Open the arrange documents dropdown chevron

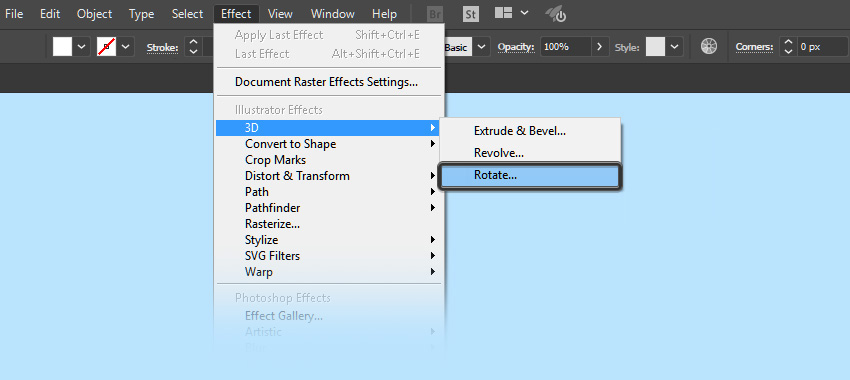pos(524,13)
